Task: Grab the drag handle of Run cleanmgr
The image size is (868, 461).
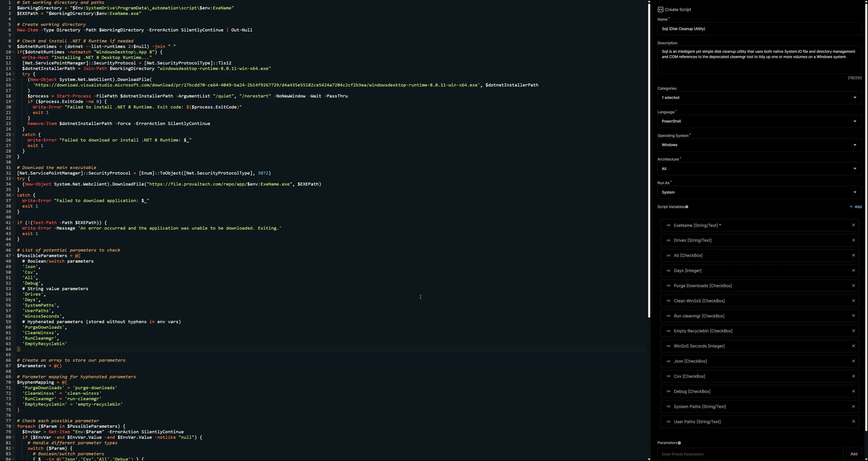Action: tap(668, 316)
